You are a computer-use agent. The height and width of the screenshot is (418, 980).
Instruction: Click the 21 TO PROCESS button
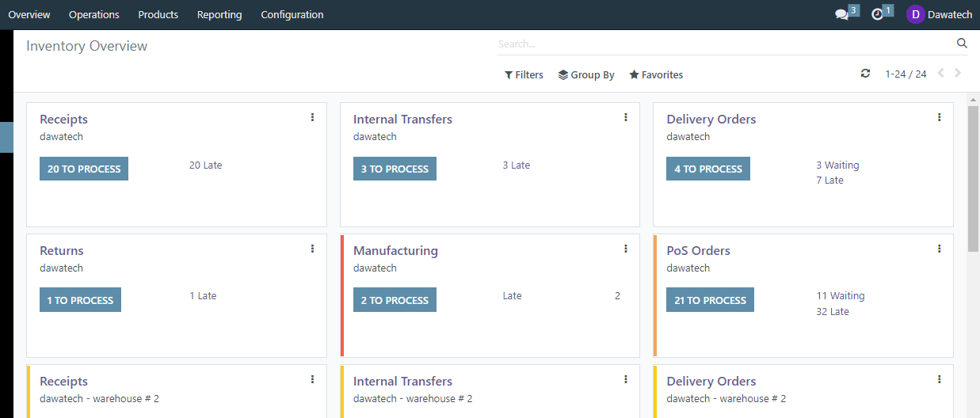click(710, 300)
